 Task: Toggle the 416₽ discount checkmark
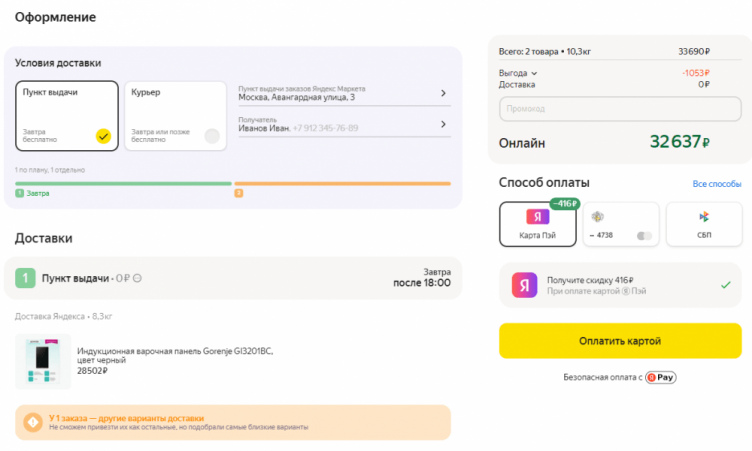[725, 285]
